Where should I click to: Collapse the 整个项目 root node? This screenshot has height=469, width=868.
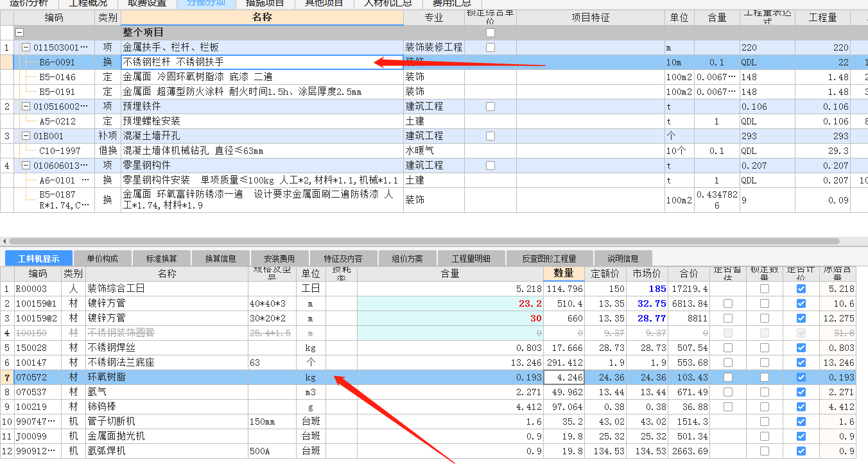tap(20, 32)
